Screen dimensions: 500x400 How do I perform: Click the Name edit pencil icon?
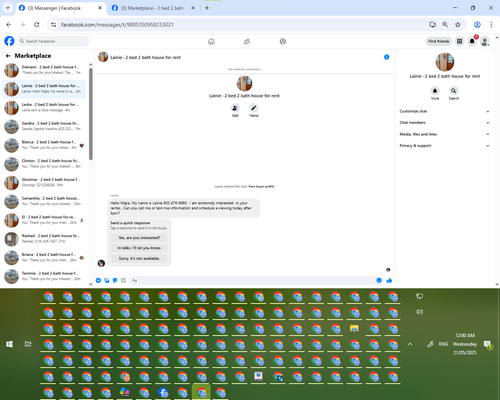(254, 108)
